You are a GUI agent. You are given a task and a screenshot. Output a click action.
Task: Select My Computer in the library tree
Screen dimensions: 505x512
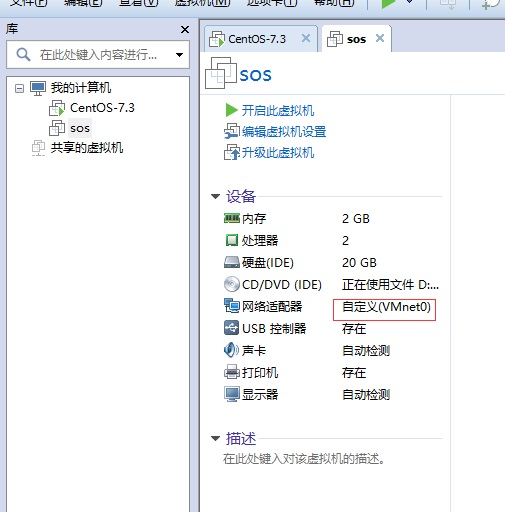click(x=81, y=88)
